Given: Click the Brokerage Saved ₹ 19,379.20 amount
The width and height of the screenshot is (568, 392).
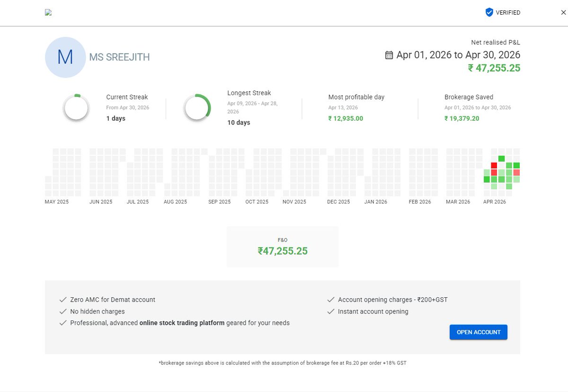Looking at the screenshot, I should point(462,118).
